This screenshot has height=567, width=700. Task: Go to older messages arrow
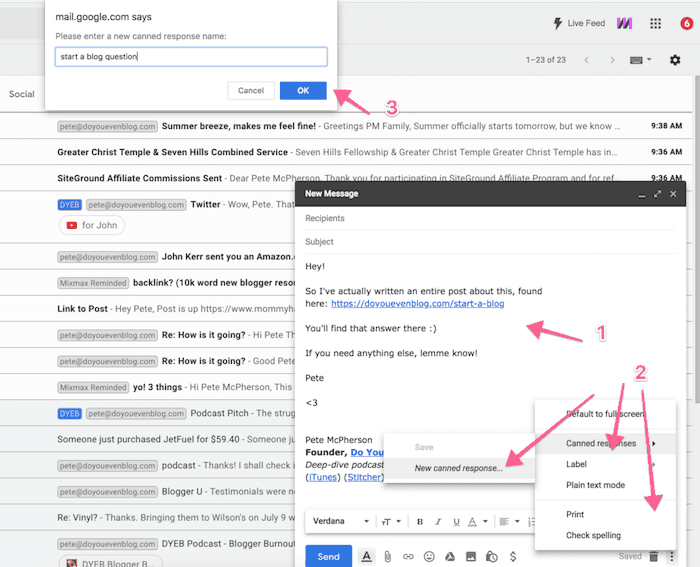(x=612, y=60)
